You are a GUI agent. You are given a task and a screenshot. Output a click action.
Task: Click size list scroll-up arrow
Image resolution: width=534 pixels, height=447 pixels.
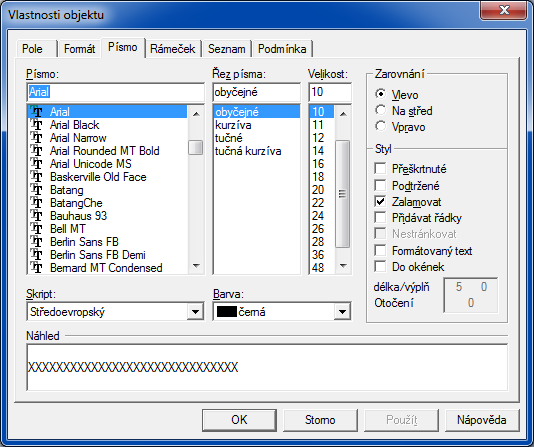(x=343, y=114)
